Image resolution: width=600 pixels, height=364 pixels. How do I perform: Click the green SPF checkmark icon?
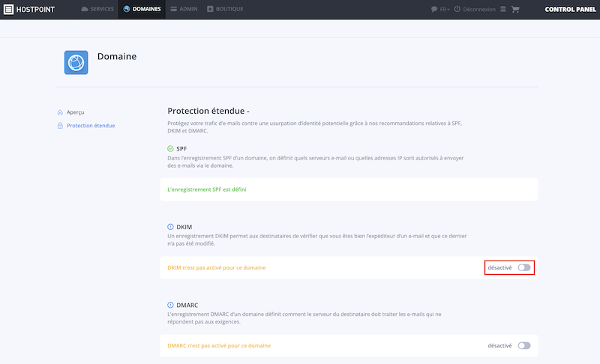pos(171,148)
